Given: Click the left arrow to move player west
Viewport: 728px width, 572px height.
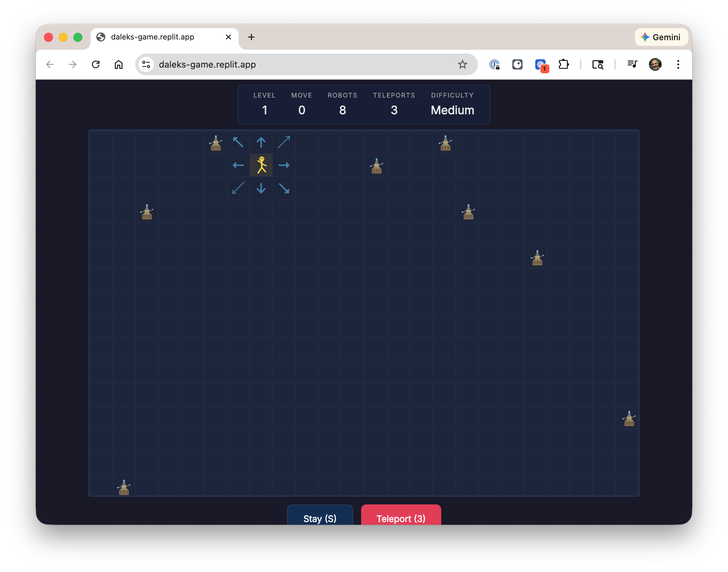Looking at the screenshot, I should [238, 165].
